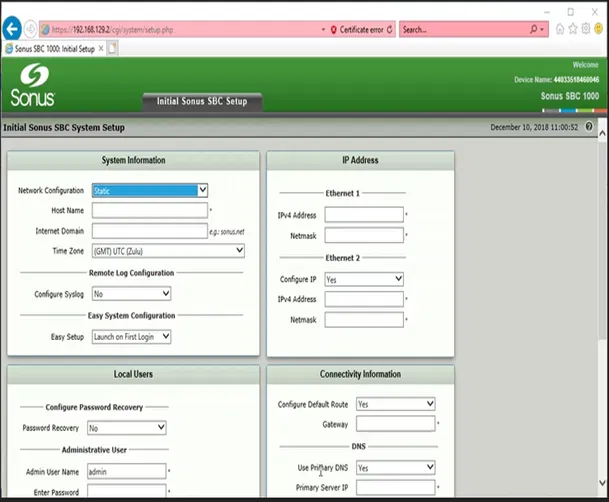Open the Configure Syslog dropdown
Image resolution: width=609 pixels, height=502 pixels.
(131, 294)
